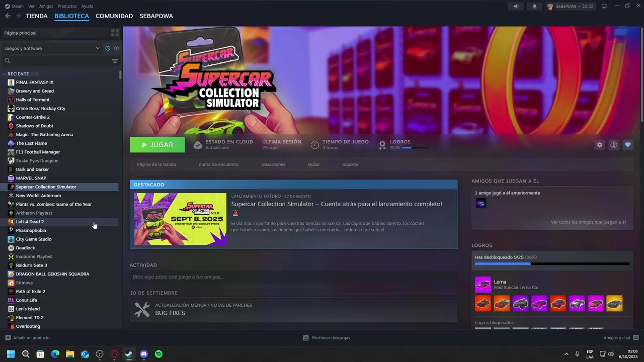Click the library list scrollbar
Screen dimensions: 644x362
(x=120, y=75)
